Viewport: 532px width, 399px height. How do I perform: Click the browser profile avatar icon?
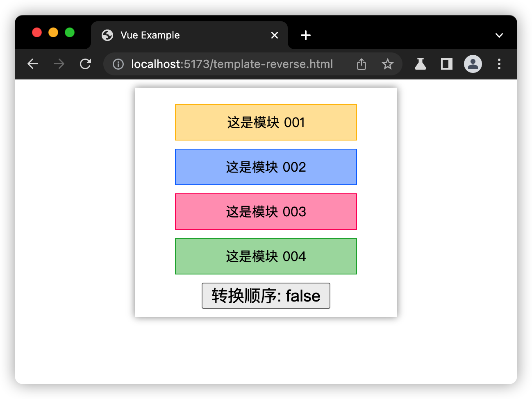click(473, 64)
